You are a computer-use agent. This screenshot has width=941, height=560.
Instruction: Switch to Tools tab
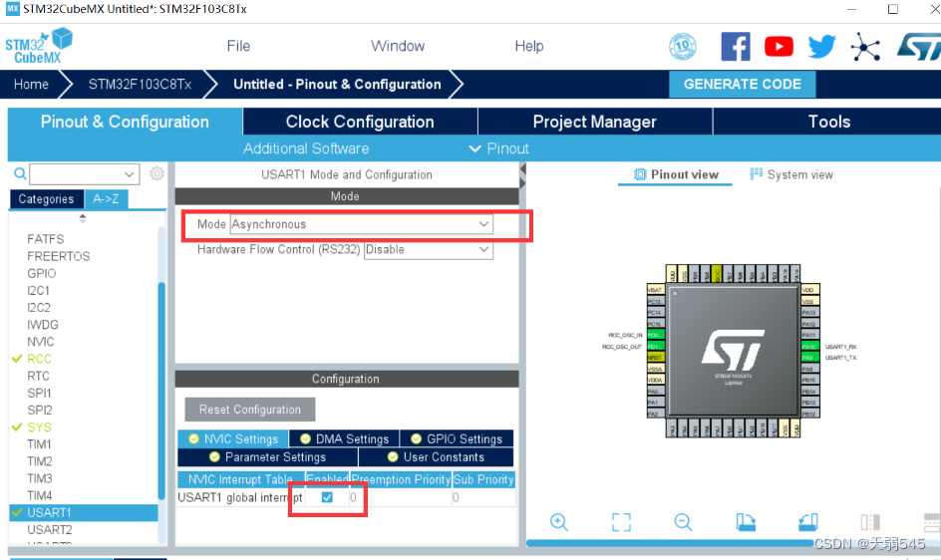pyautogui.click(x=828, y=122)
